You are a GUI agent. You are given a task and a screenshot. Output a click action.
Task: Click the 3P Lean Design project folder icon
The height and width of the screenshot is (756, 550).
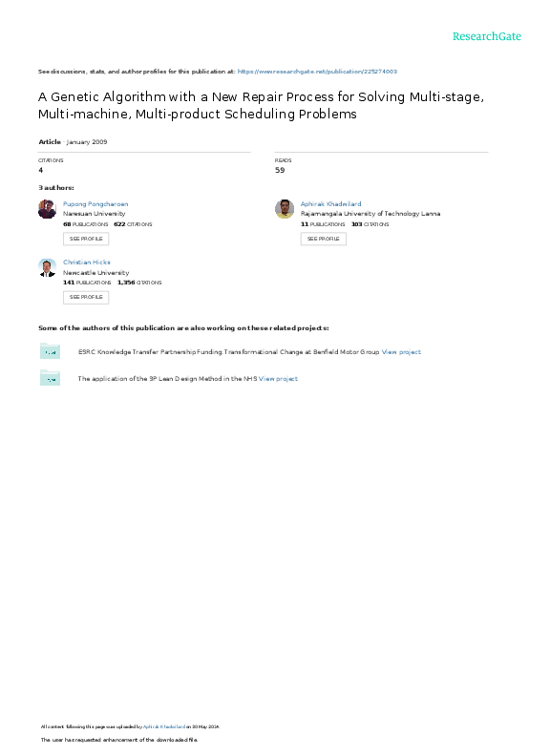50,377
